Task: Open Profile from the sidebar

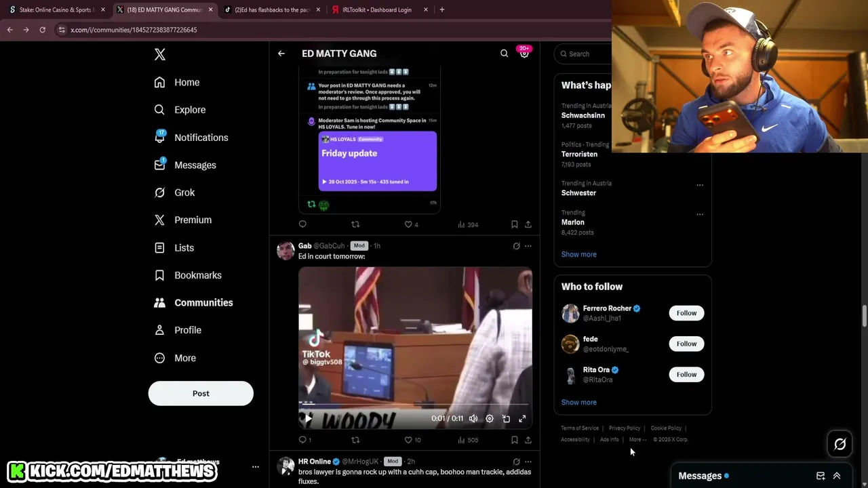Action: tap(178, 330)
